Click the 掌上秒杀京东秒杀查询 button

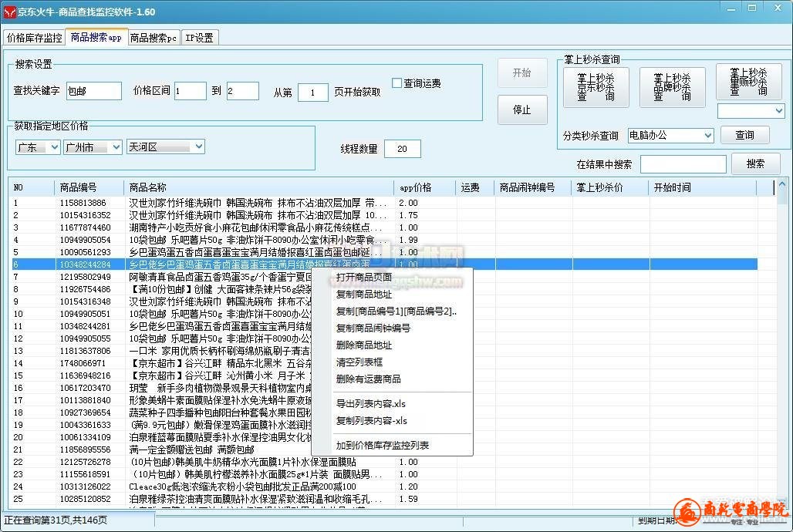click(x=596, y=87)
